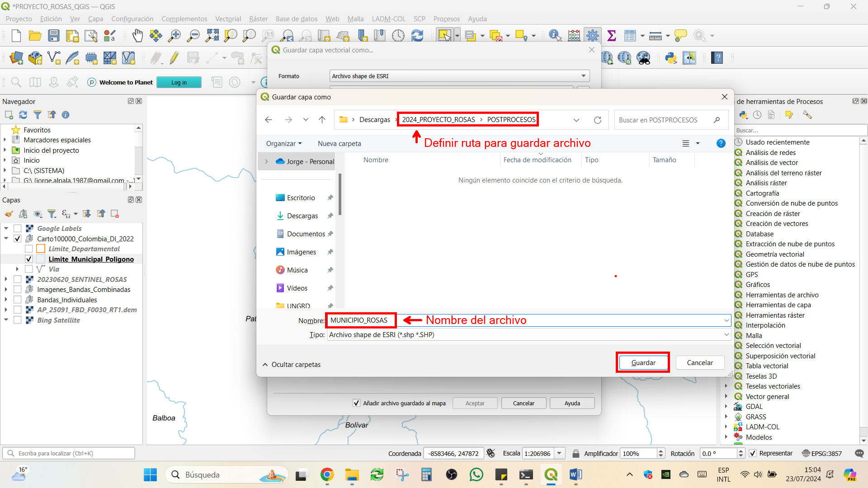Click Nueva carpeta button
This screenshot has width=868, height=488.
(339, 144)
